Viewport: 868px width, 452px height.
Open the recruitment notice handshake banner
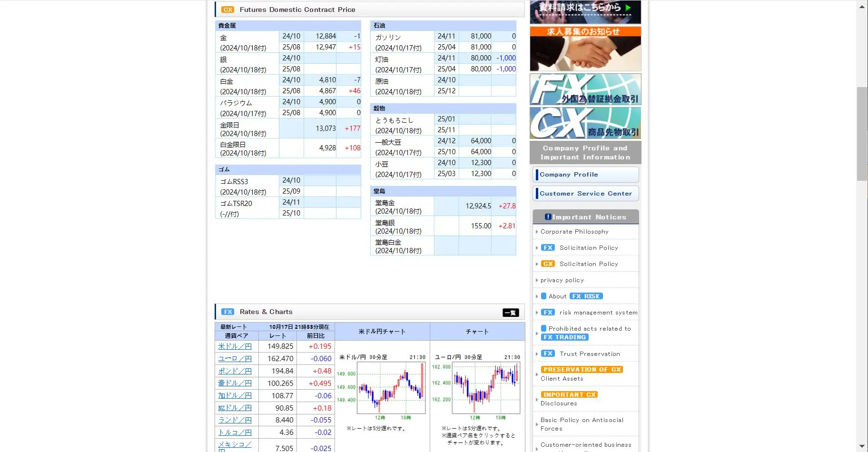[585, 49]
